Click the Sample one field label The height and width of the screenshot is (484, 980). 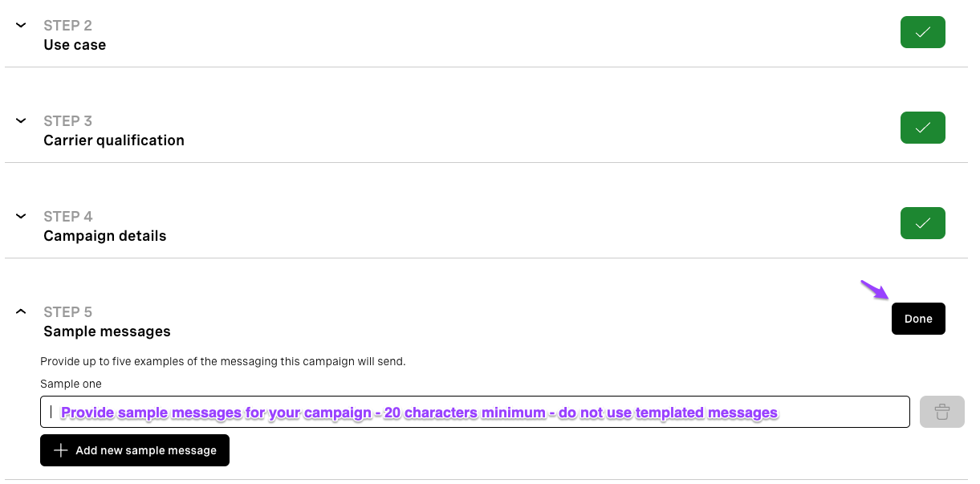(x=71, y=384)
